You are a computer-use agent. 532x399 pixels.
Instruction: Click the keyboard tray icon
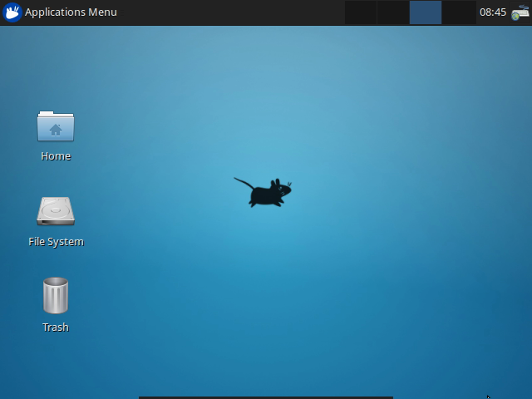coord(520,12)
